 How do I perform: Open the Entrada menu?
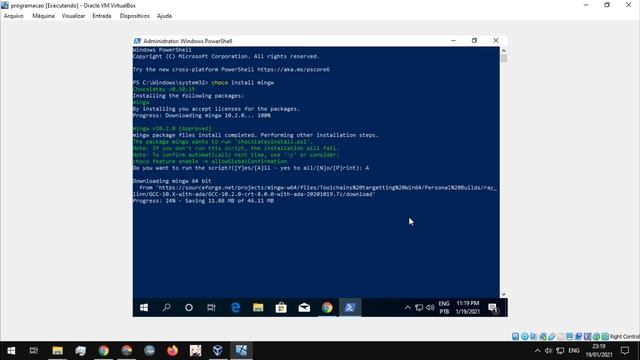click(x=102, y=16)
